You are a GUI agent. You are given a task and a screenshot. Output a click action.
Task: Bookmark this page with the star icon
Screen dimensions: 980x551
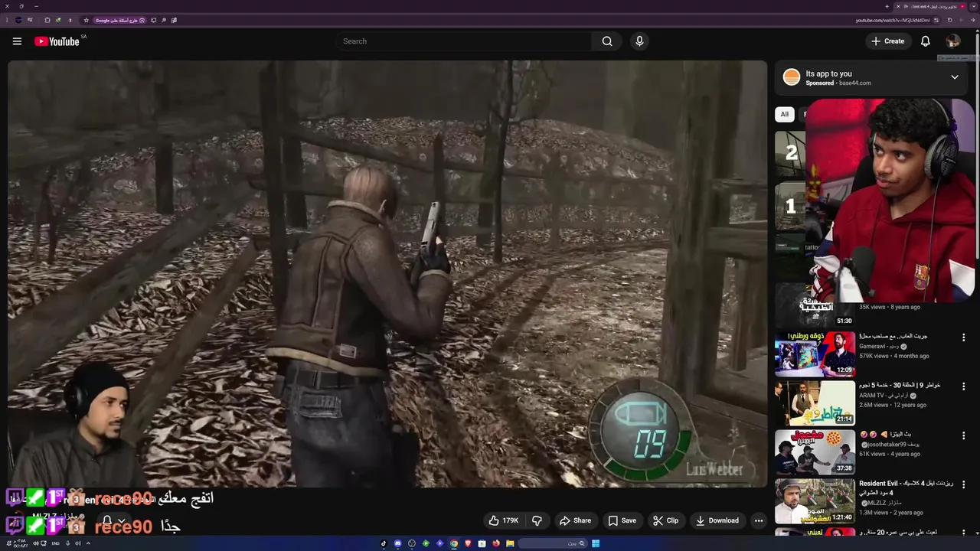[86, 20]
